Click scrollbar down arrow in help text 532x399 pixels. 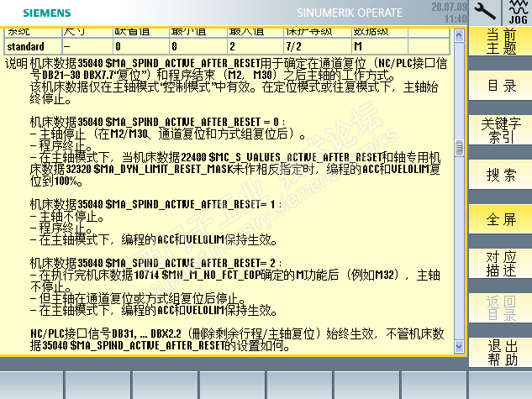point(459,346)
